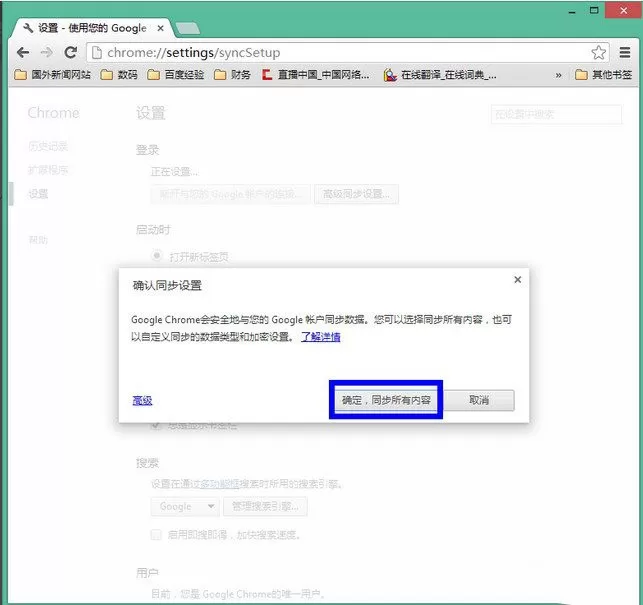Click the 登录 section heading
Image resolution: width=643 pixels, height=605 pixels.
(148, 150)
